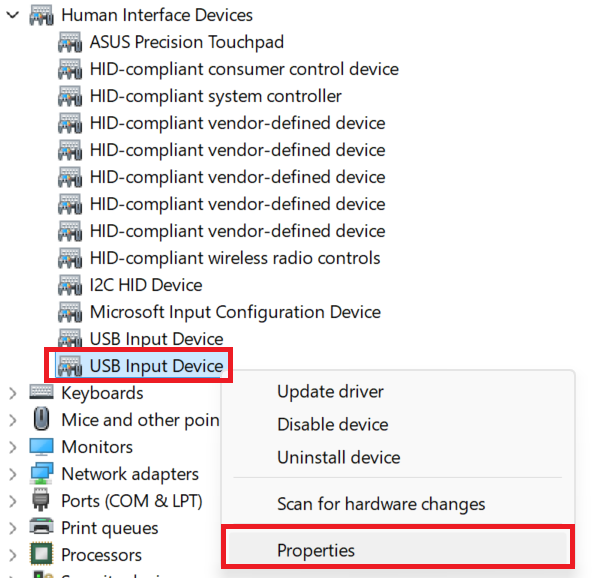Click the Monitors category icon
This screenshot has height=578, width=597.
[41, 447]
